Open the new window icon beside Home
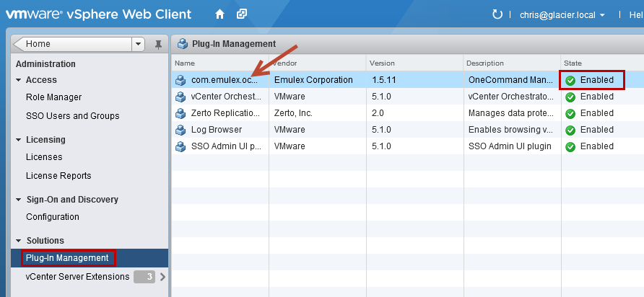 [x=242, y=14]
